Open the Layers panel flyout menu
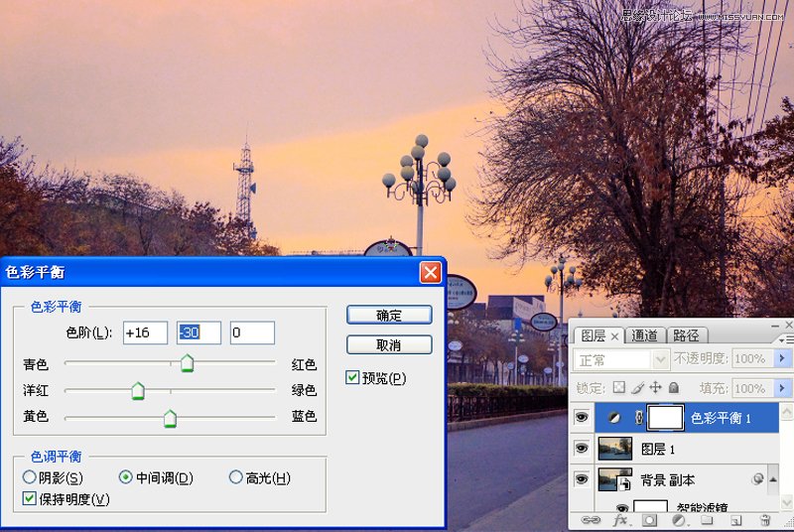794x532 pixels. [788, 339]
